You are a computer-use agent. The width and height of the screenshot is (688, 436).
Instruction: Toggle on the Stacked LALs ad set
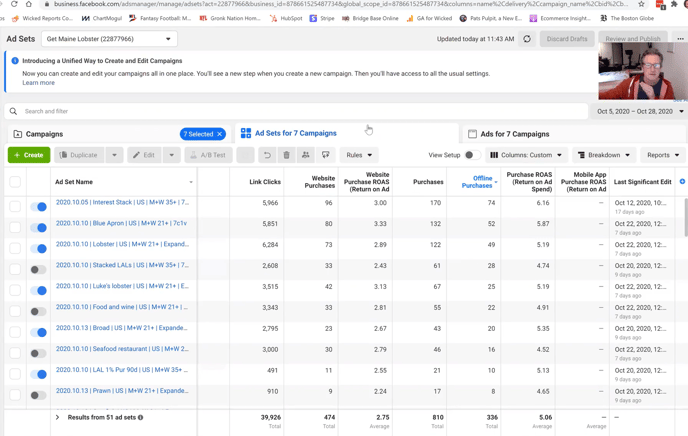tap(39, 270)
